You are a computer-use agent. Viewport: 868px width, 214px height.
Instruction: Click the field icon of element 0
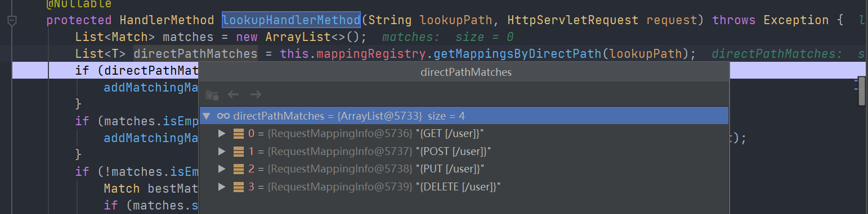[239, 134]
